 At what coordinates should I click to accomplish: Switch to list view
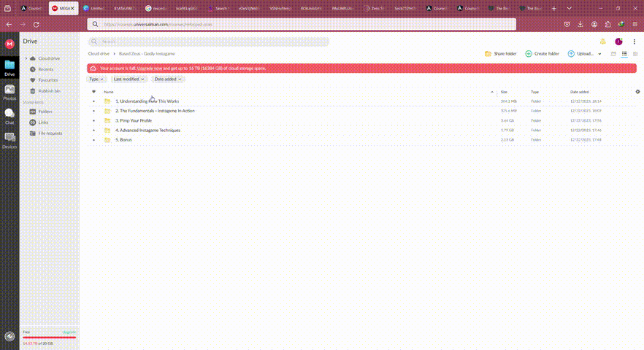pos(624,54)
